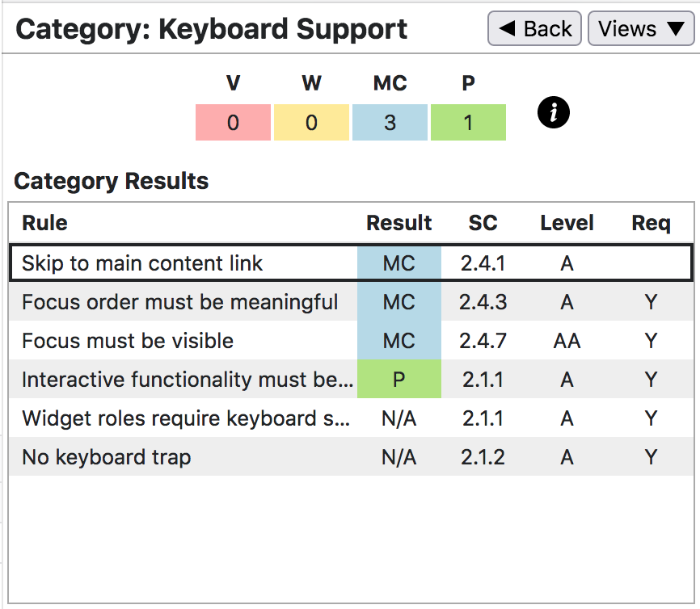This screenshot has height=609, width=700.
Task: Click the info icon beside summary counts
Action: point(554,114)
